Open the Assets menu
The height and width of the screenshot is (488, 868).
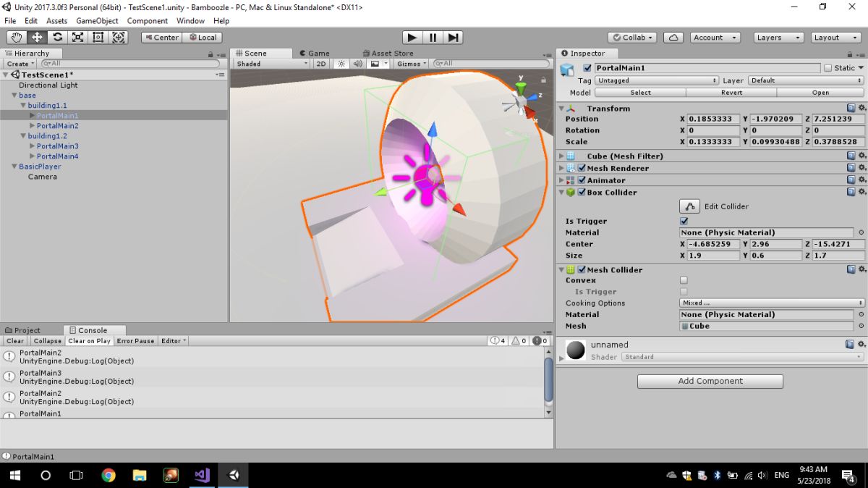(x=57, y=21)
